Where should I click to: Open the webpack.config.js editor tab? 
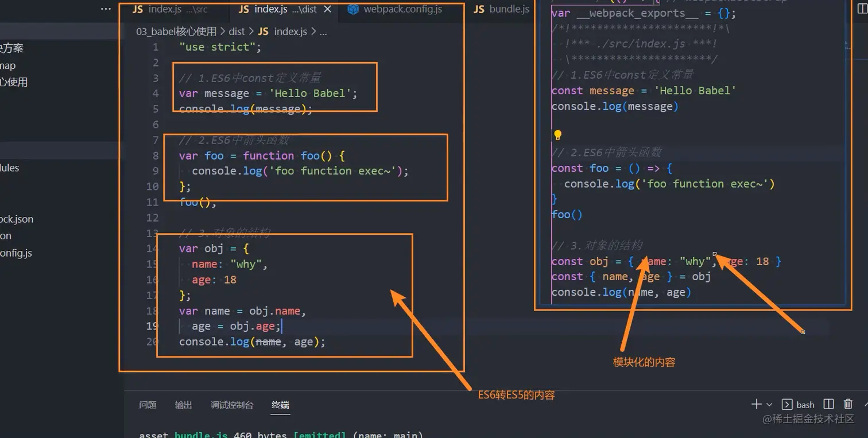(394, 9)
